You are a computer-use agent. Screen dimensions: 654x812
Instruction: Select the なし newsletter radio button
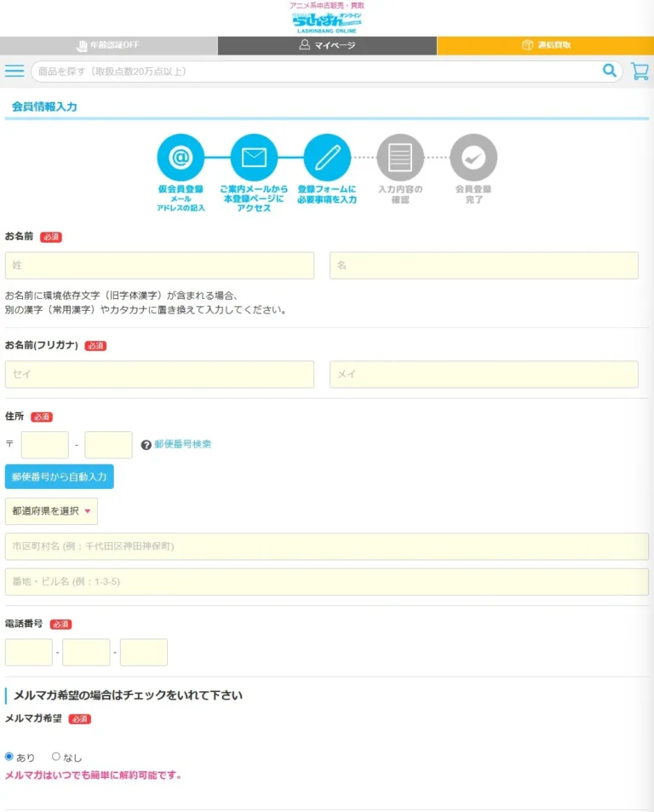click(x=56, y=757)
